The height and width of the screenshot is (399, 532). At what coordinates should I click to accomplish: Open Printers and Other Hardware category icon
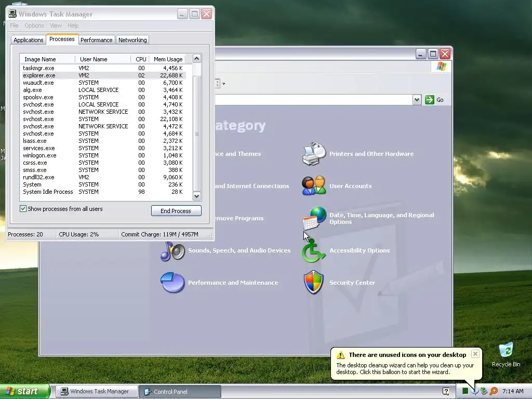point(314,154)
